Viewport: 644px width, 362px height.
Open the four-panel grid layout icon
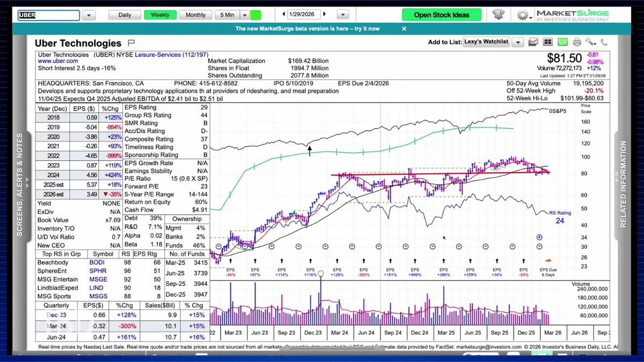[548, 42]
